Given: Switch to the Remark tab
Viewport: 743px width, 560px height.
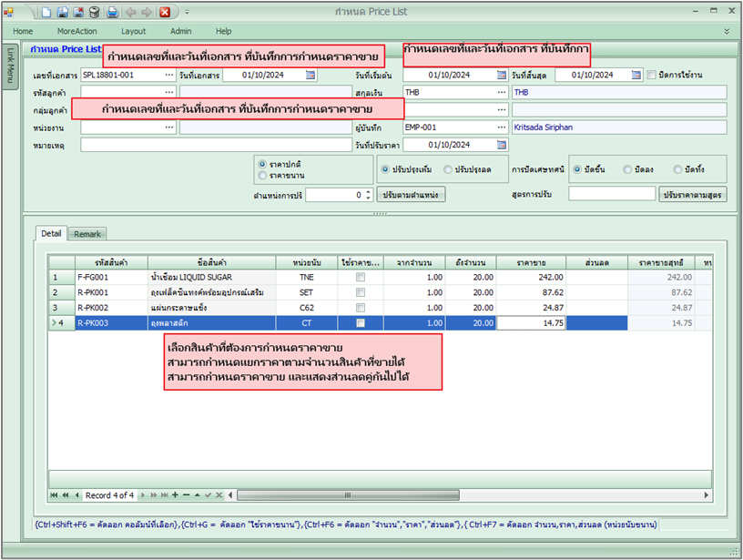Looking at the screenshot, I should click(87, 234).
